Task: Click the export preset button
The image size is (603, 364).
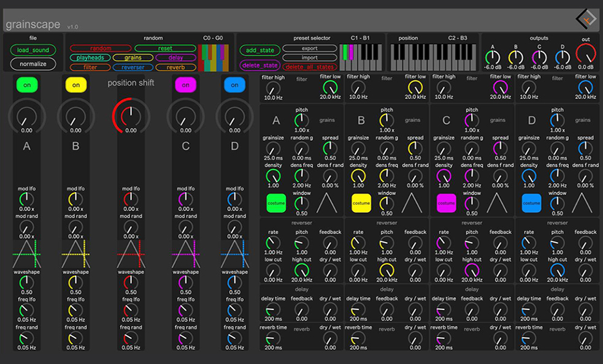Action: point(309,48)
